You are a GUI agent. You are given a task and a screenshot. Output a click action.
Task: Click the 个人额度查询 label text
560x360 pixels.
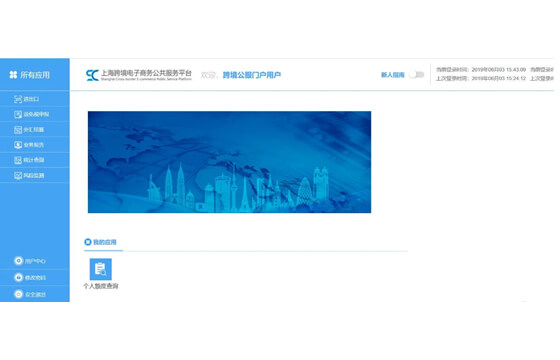click(x=101, y=286)
